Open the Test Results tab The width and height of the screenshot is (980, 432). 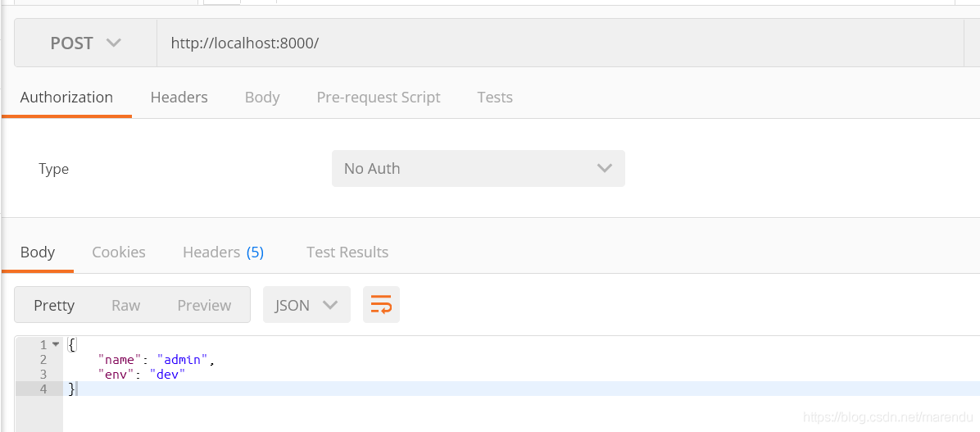(347, 252)
